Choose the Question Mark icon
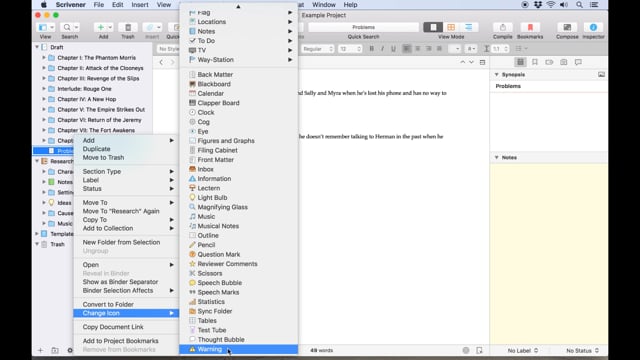This screenshot has width=640, height=360. pyautogui.click(x=238, y=254)
